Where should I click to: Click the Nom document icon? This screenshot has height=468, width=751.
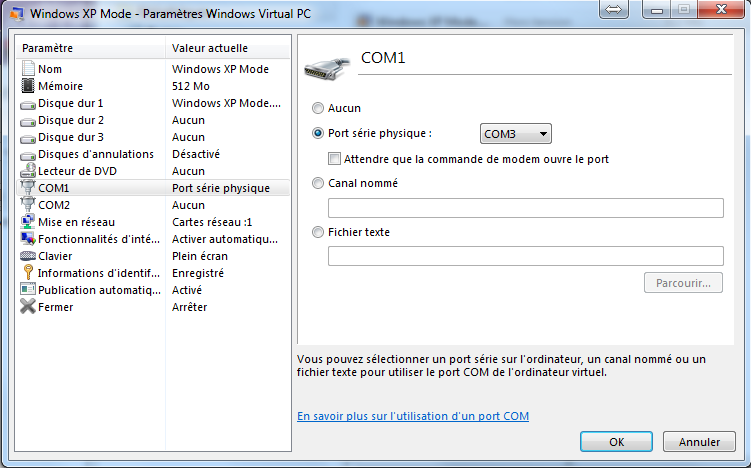[28, 69]
